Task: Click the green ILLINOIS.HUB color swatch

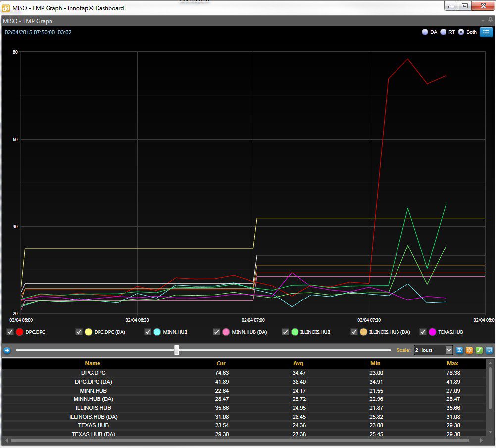Action: coord(295,332)
